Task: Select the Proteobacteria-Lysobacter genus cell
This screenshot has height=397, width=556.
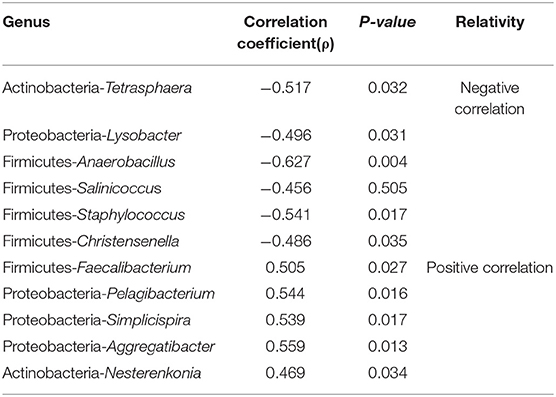Action: [x=92, y=135]
